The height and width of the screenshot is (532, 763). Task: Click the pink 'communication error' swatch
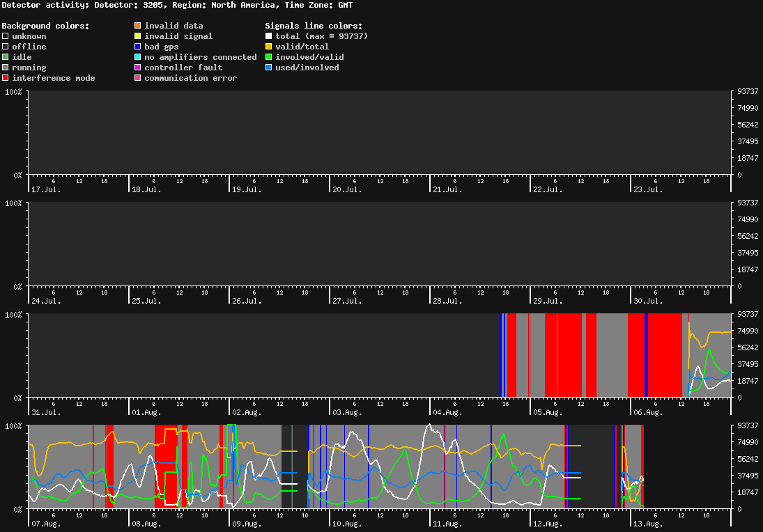(x=138, y=78)
